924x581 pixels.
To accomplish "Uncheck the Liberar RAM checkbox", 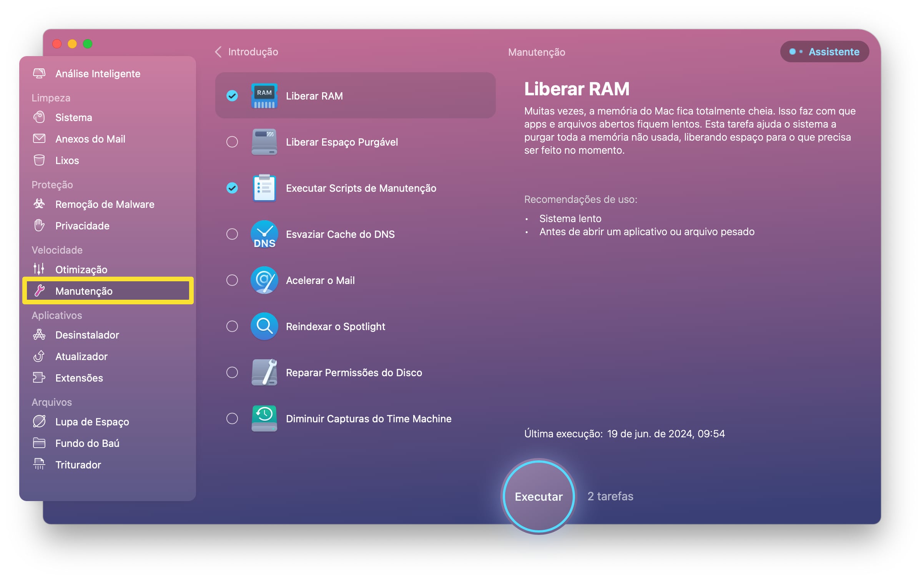I will pyautogui.click(x=232, y=96).
